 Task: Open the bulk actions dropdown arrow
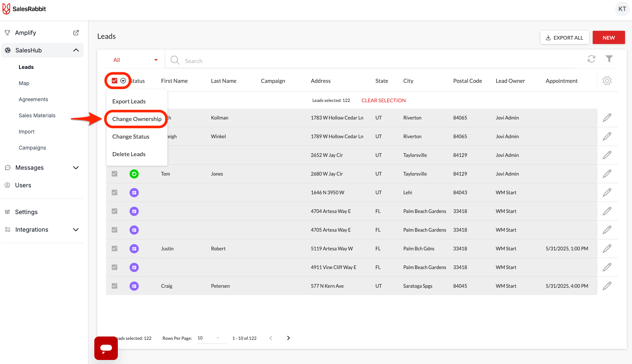(x=123, y=81)
